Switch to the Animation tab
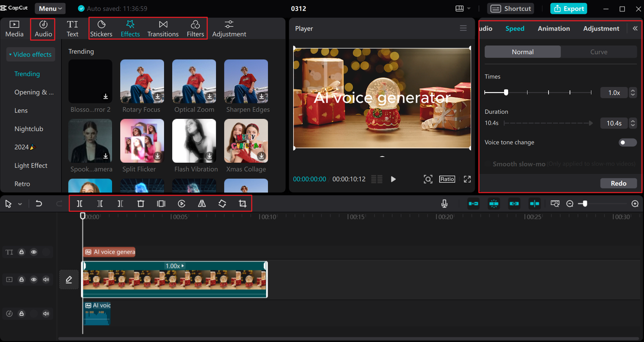Screen dimensions: 644x342 (553, 29)
